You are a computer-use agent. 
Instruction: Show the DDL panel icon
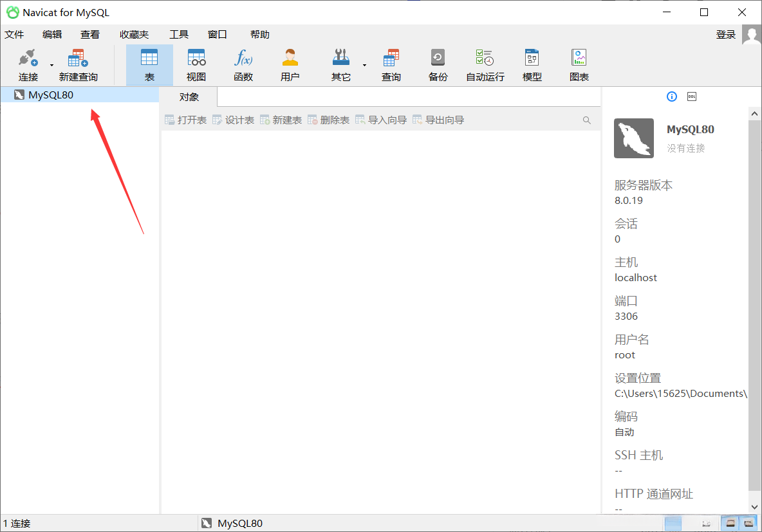point(692,96)
